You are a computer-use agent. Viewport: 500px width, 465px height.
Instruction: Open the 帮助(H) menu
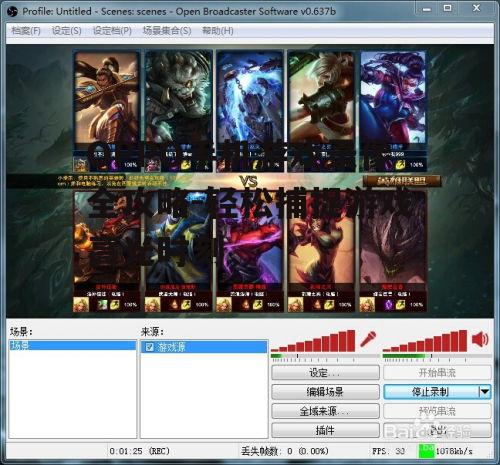218,31
